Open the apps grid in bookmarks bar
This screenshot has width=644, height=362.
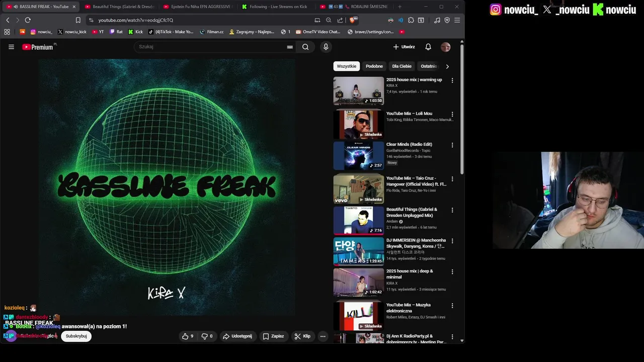7,32
